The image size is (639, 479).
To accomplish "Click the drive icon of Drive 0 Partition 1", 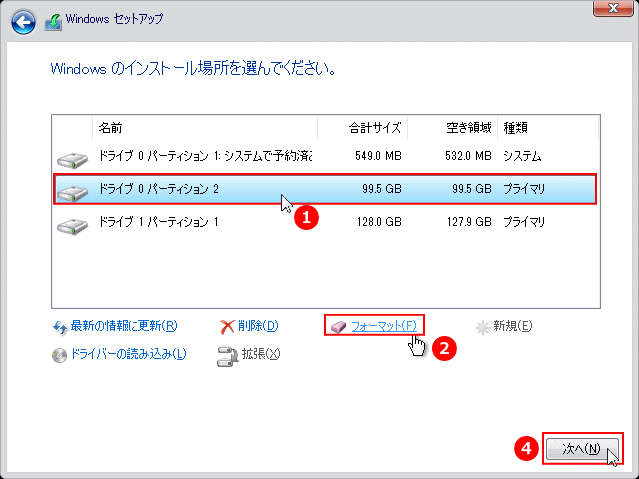I will (x=73, y=159).
